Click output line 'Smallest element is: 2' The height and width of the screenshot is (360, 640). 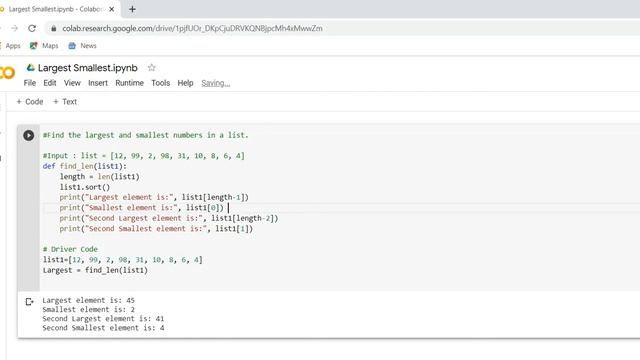(x=89, y=309)
